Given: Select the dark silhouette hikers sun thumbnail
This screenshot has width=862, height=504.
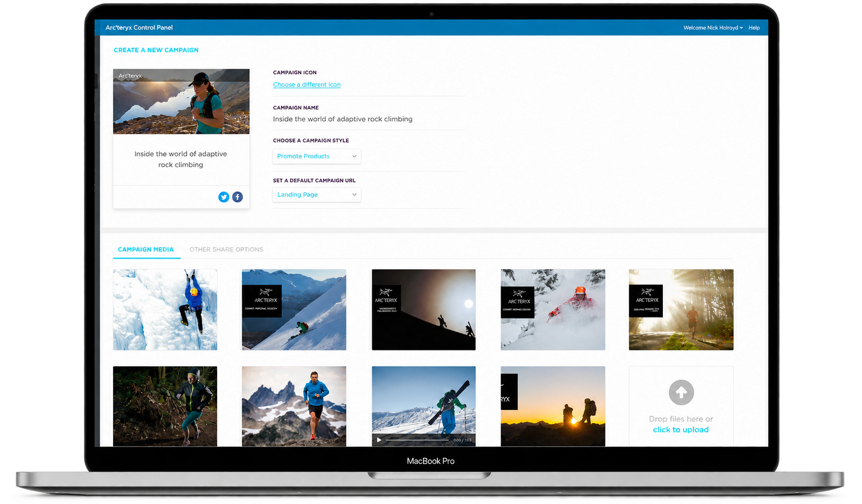Looking at the screenshot, I should coord(424,310).
